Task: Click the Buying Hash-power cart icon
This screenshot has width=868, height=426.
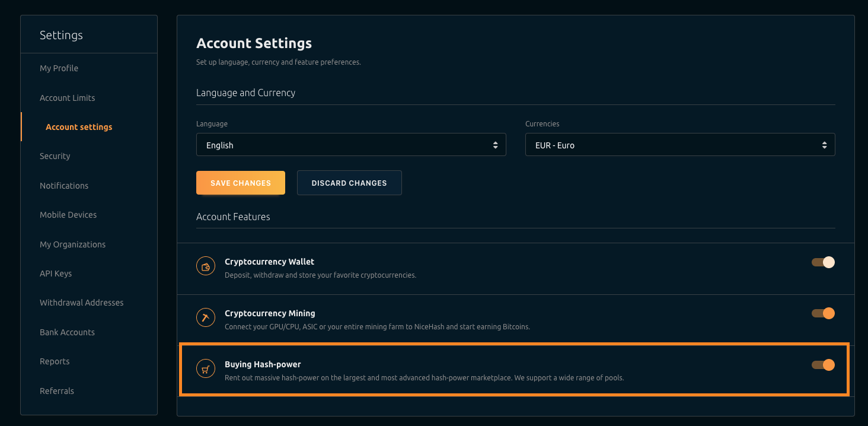Action: (x=206, y=369)
